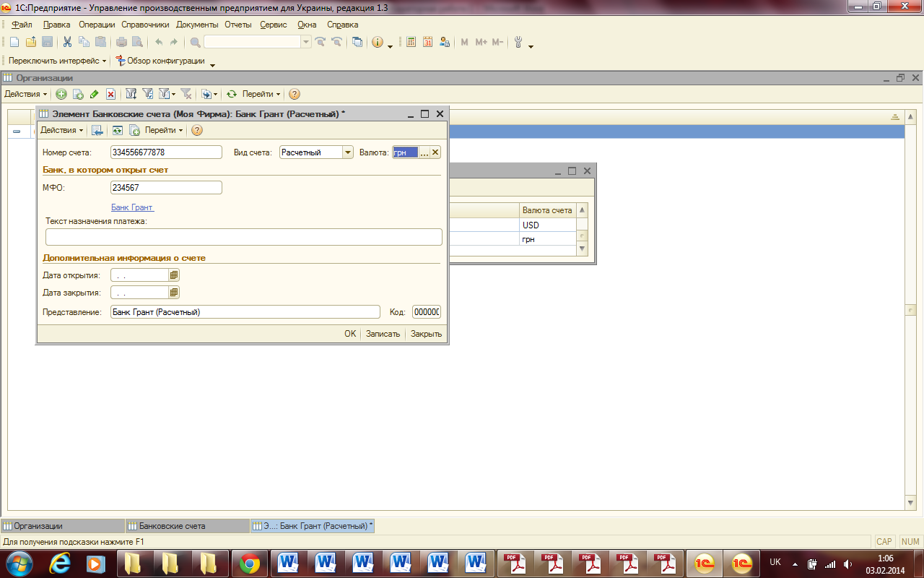The image size is (924, 578).
Task: Click the Open file folder icon
Action: click(31, 42)
